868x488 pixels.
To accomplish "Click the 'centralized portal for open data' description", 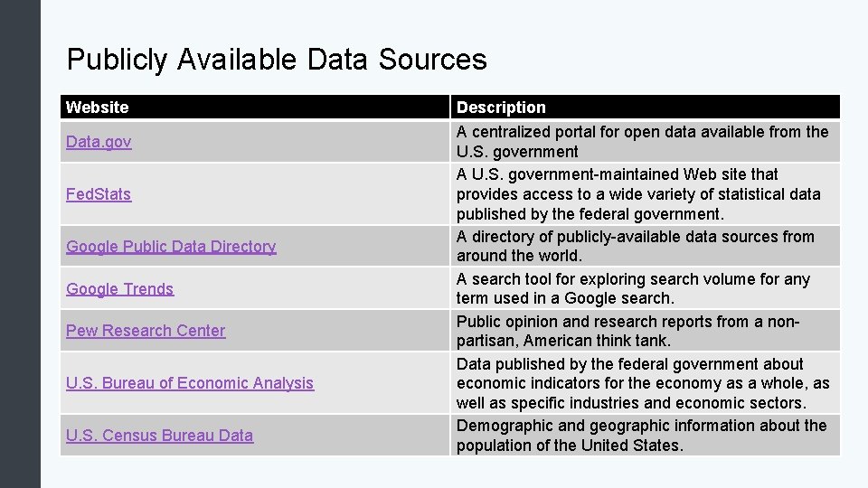I will tap(642, 142).
